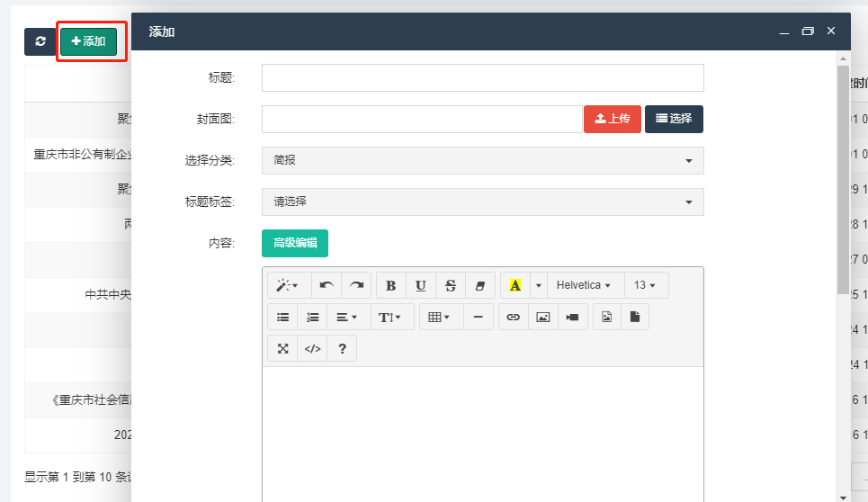The width and height of the screenshot is (868, 502).
Task: Click the eraser clear formatting icon
Action: click(479, 285)
